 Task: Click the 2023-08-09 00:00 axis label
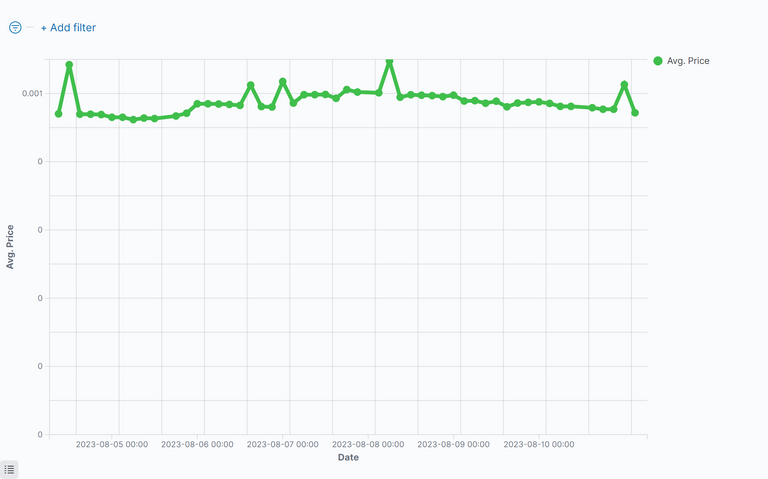click(454, 444)
